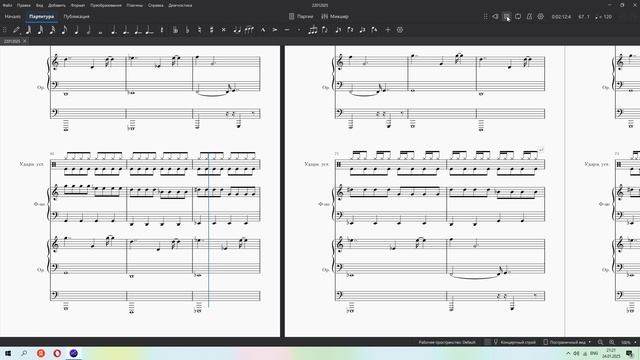Add staccato articulation

click(x=299, y=30)
